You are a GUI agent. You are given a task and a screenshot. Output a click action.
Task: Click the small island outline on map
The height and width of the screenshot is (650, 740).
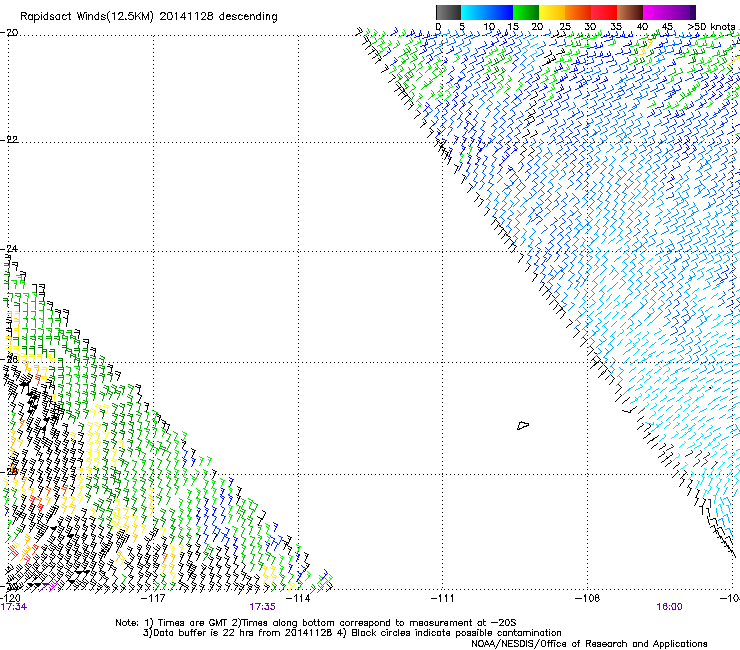(x=523, y=425)
